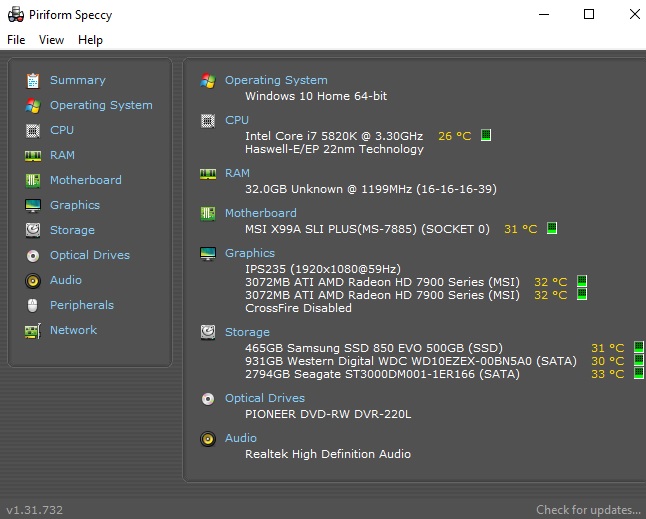Click the green motherboard temperature indicator icon
646x519 pixels.
[552, 228]
